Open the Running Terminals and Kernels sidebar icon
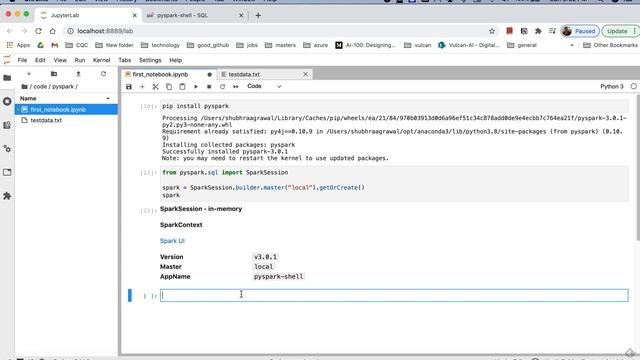This screenshot has height=360, width=640. coord(7,101)
